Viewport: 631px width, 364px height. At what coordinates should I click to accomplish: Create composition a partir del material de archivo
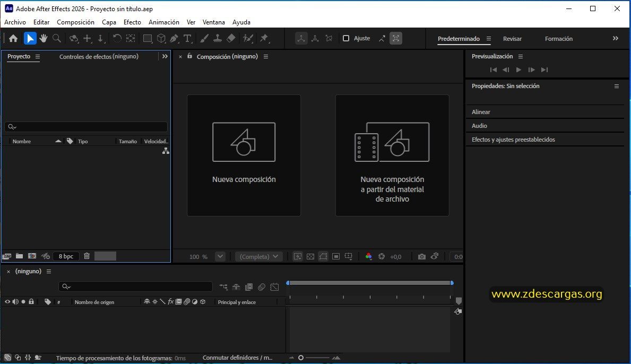pyautogui.click(x=392, y=155)
